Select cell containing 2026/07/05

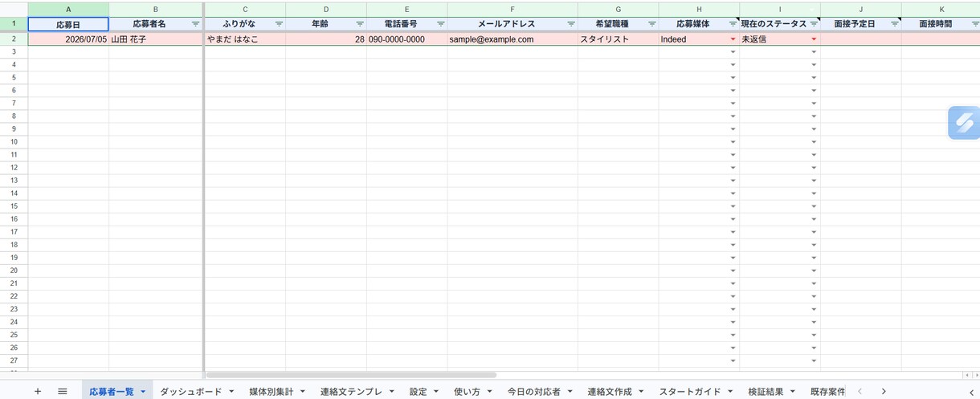coord(68,39)
